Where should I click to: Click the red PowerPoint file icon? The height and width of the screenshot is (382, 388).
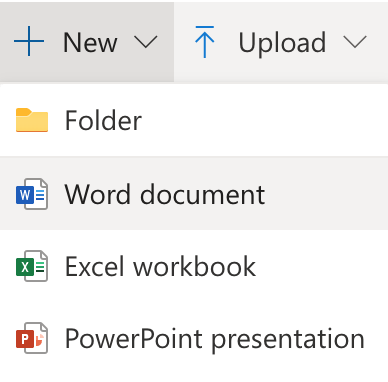(x=32, y=338)
